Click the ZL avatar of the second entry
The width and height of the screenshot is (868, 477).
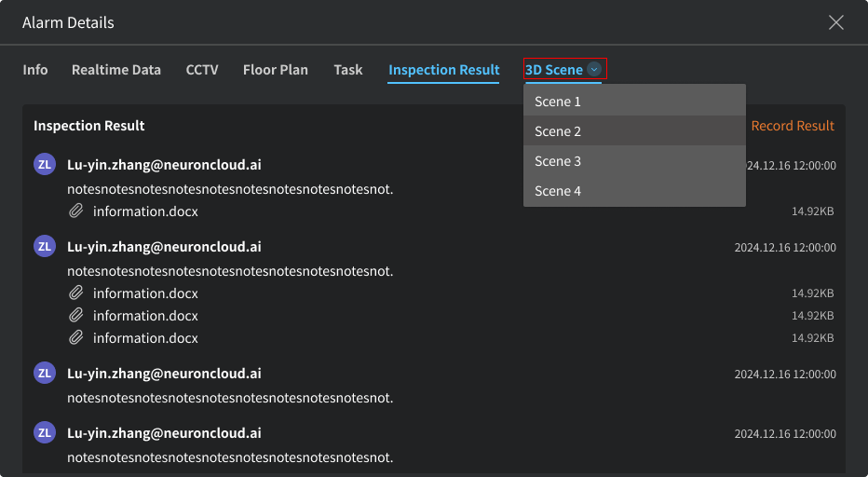[44, 247]
